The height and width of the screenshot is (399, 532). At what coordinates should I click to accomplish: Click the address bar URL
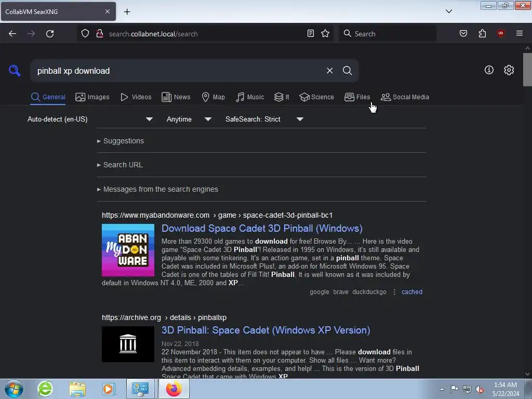(153, 34)
